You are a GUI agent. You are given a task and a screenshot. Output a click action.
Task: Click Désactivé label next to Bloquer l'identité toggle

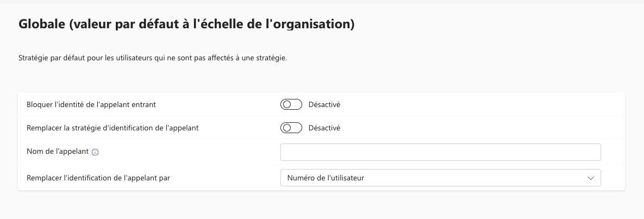(x=324, y=104)
